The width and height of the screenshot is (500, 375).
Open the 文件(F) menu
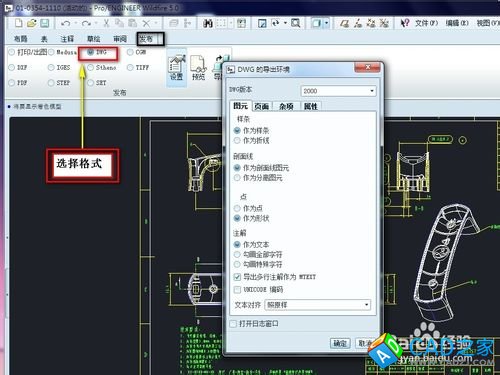[426, 23]
